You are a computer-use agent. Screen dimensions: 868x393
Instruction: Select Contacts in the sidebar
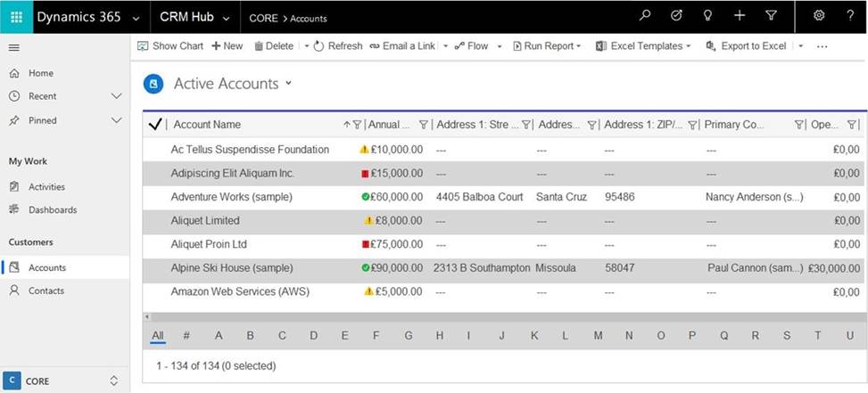45,291
